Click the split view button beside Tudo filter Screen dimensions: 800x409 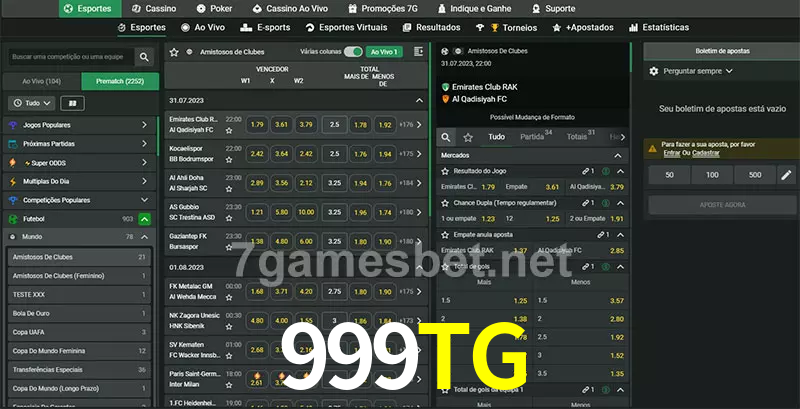[72, 104]
